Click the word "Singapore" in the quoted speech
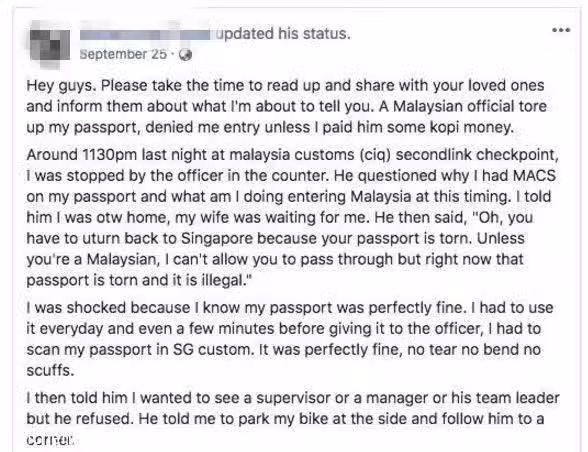The width and height of the screenshot is (588, 452). 217,239
